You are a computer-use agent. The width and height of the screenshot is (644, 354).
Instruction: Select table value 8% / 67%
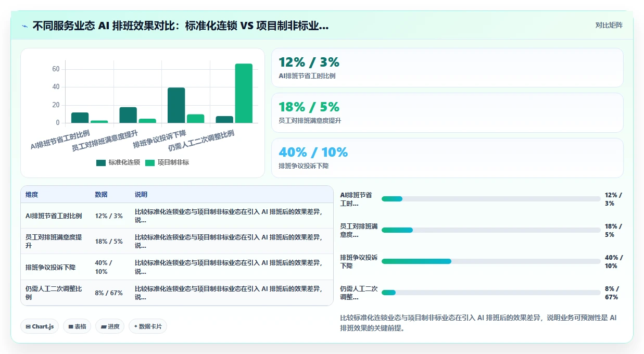click(109, 293)
